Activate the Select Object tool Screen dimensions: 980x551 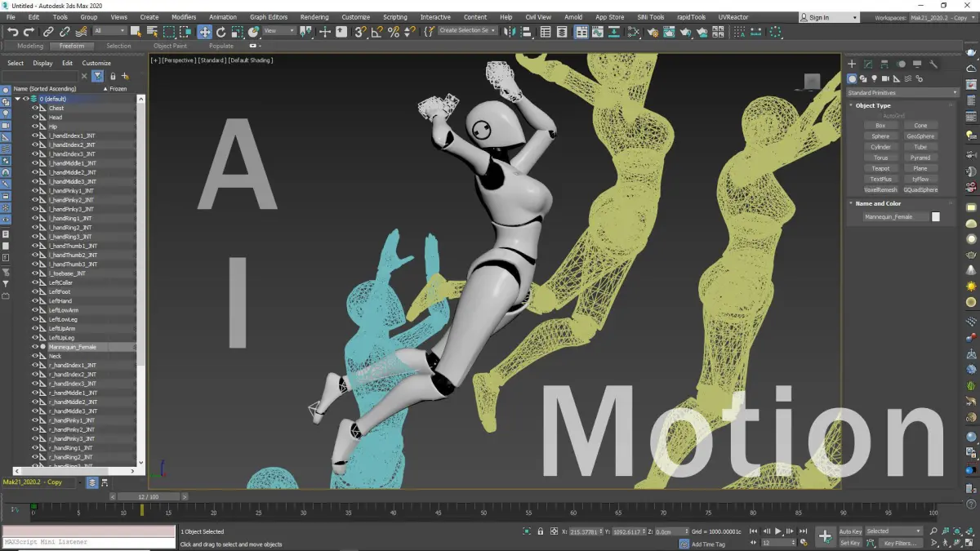click(x=135, y=31)
